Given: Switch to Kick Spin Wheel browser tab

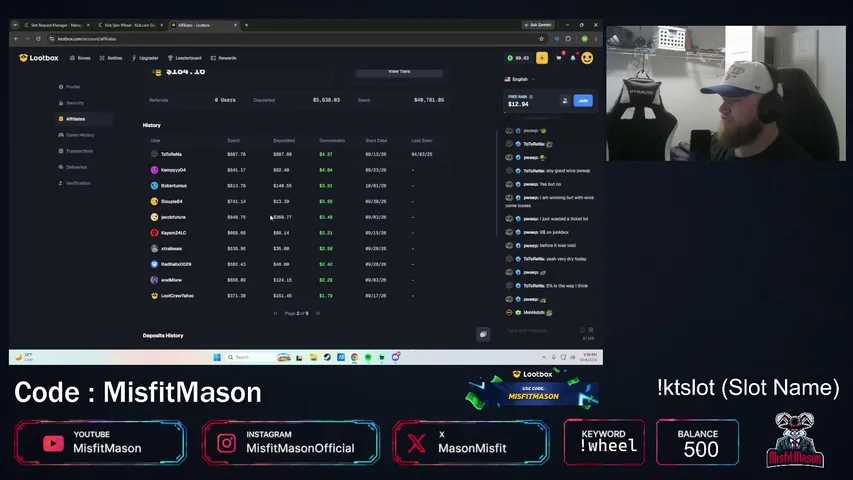Looking at the screenshot, I should click(x=129, y=25).
